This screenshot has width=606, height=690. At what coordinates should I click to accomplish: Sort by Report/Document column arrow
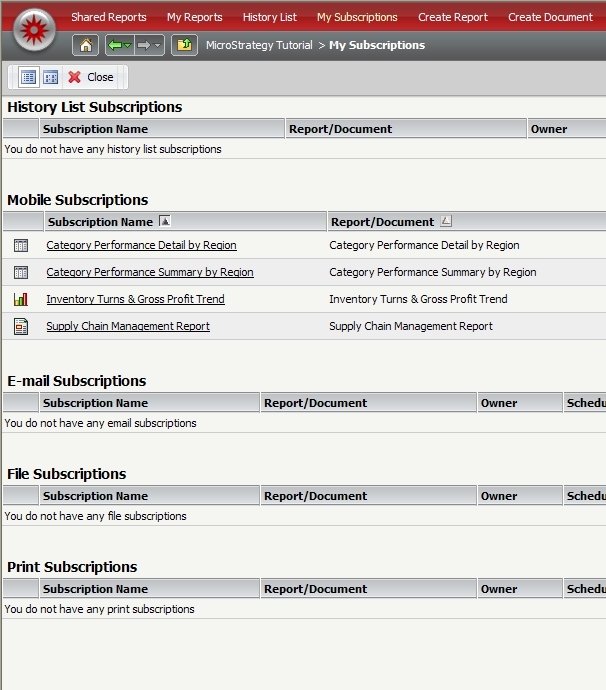(446, 222)
